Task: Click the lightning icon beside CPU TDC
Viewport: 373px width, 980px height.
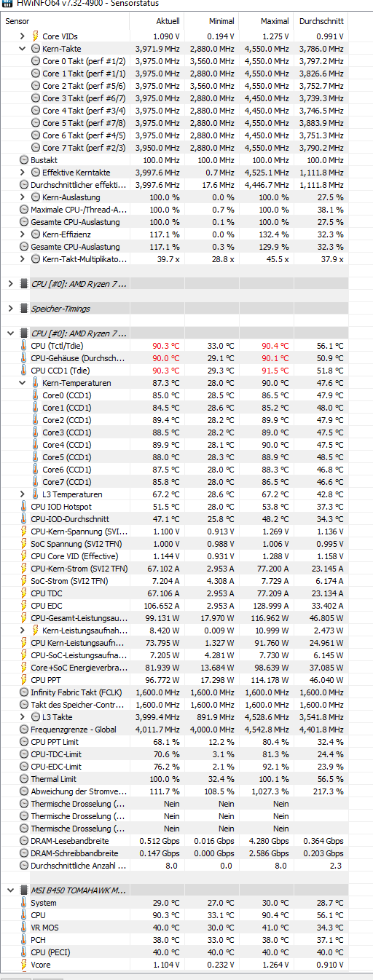Action: pos(24,593)
